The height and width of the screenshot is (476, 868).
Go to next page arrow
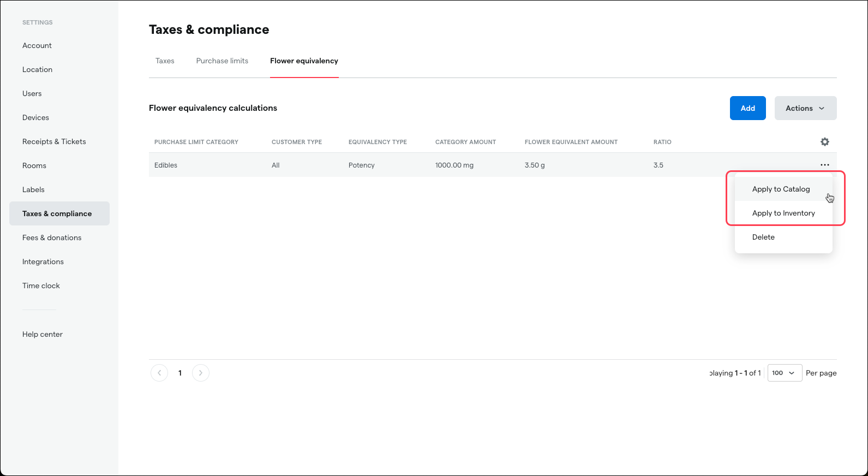[x=201, y=373]
